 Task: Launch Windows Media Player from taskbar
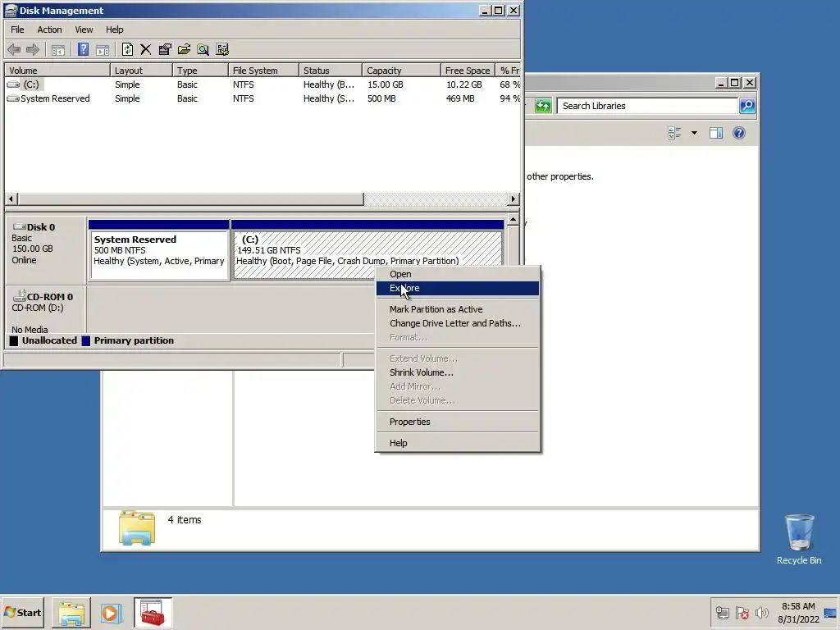[x=111, y=612]
